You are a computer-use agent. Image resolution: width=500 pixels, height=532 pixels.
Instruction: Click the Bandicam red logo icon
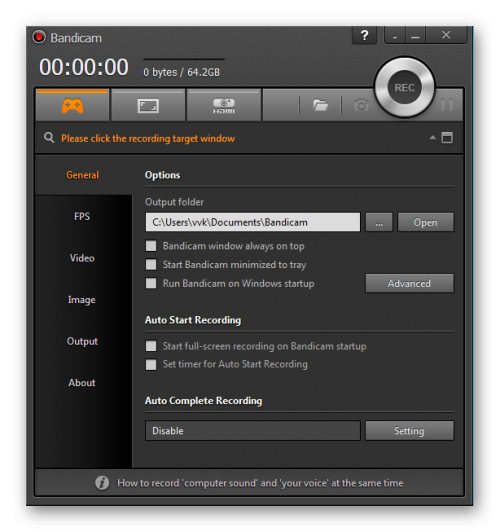39,37
